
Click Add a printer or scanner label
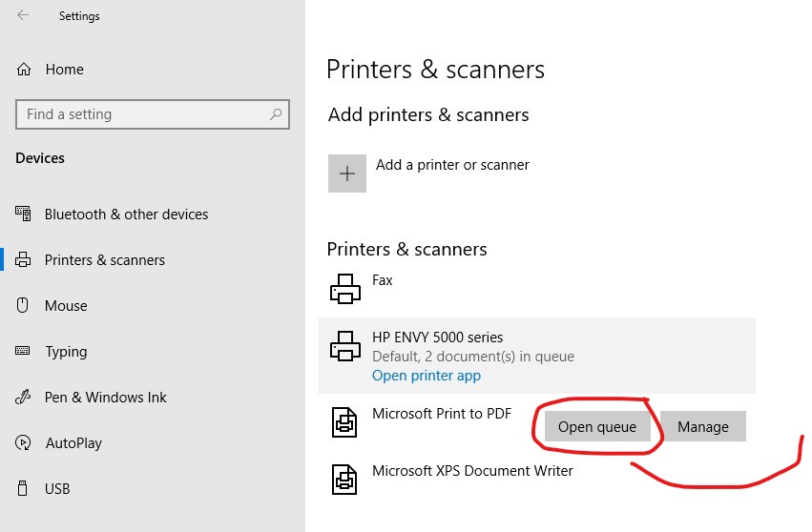click(452, 165)
